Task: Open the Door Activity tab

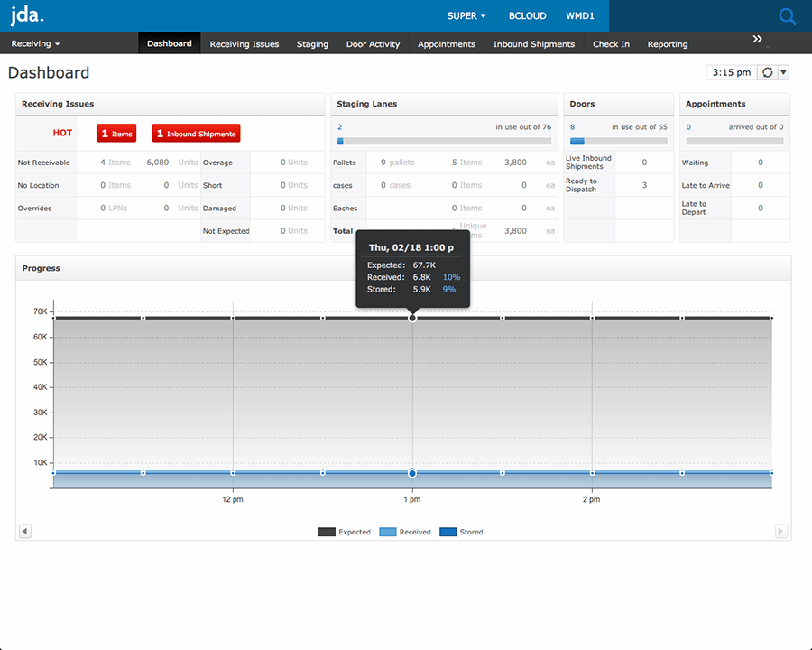Action: coord(373,43)
